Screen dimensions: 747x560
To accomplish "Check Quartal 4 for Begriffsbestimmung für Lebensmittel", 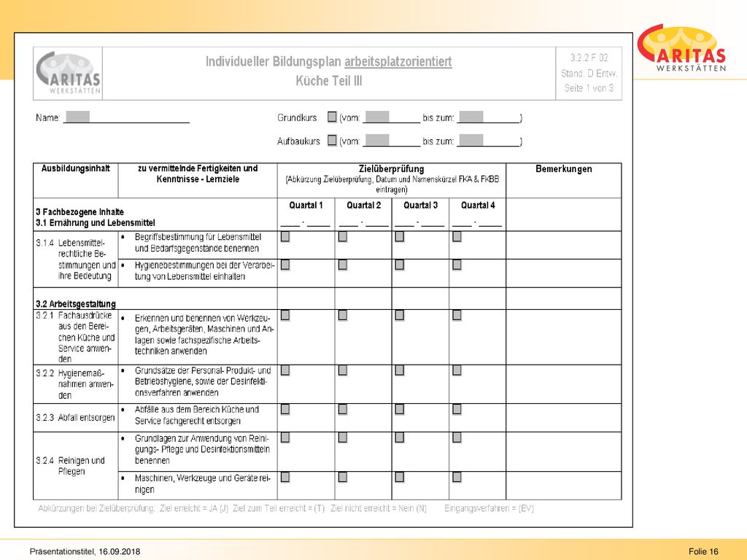I will (x=457, y=237).
